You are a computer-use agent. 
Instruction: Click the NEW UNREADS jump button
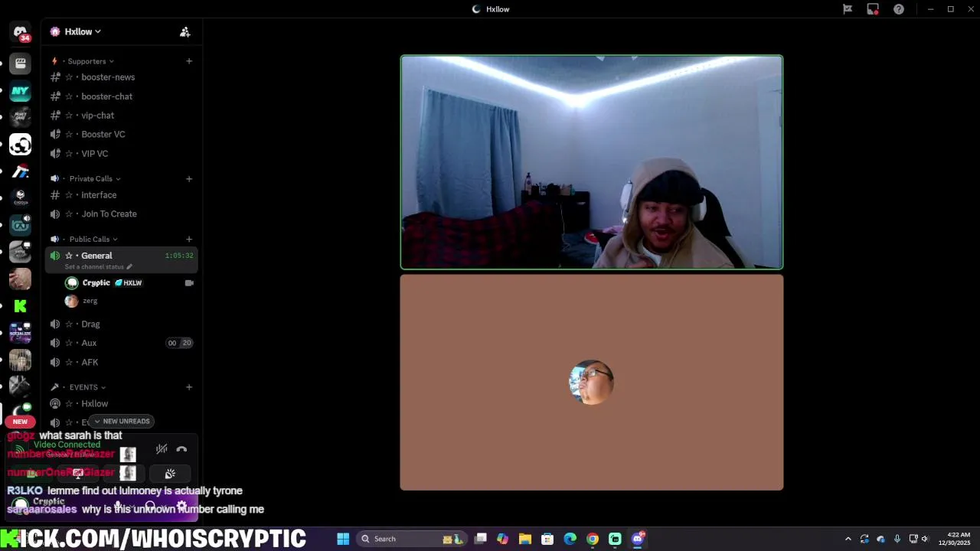[121, 422]
